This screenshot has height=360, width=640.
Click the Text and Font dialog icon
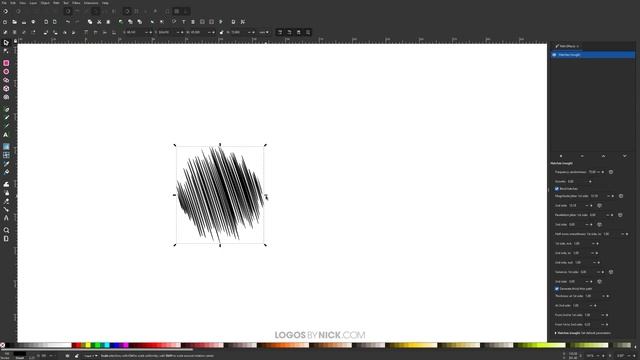pyautogui.click(x=183, y=22)
